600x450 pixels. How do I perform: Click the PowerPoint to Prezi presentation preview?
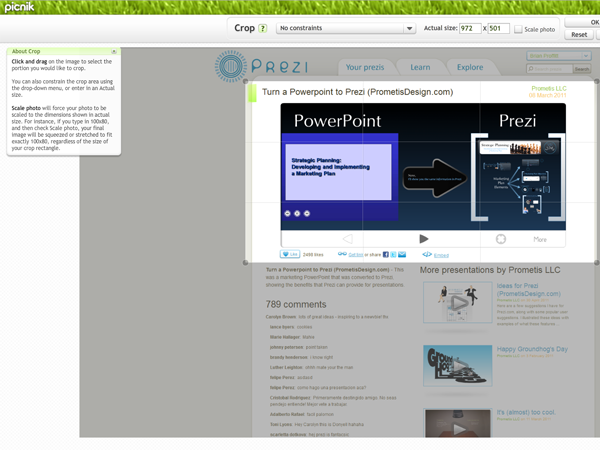pos(423,166)
